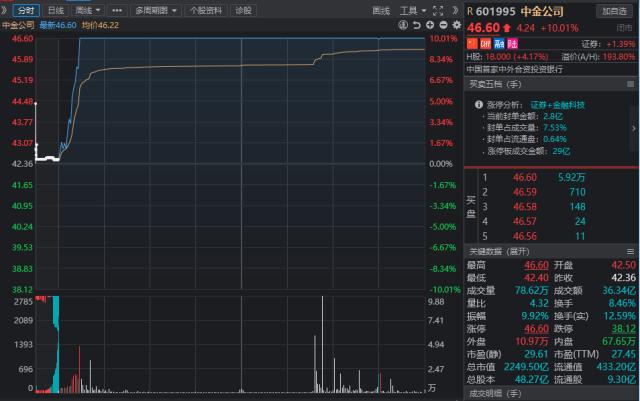Open the 成交明细 (手) section header
The width and height of the screenshot is (640, 401).
pyautogui.click(x=495, y=394)
